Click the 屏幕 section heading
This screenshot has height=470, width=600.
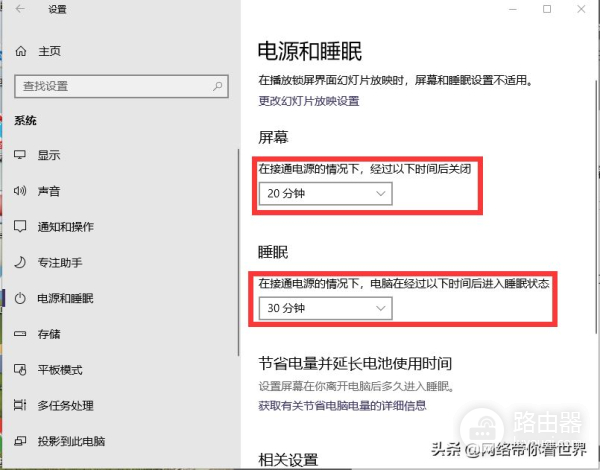[273, 137]
